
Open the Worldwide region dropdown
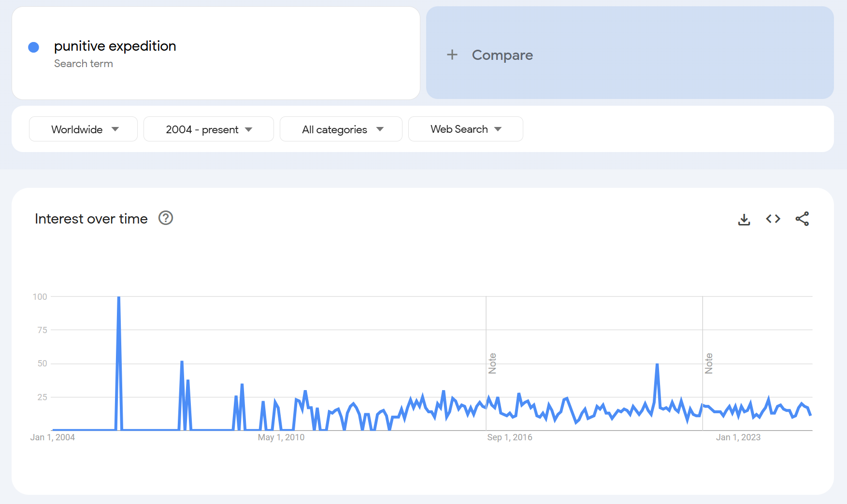point(83,129)
